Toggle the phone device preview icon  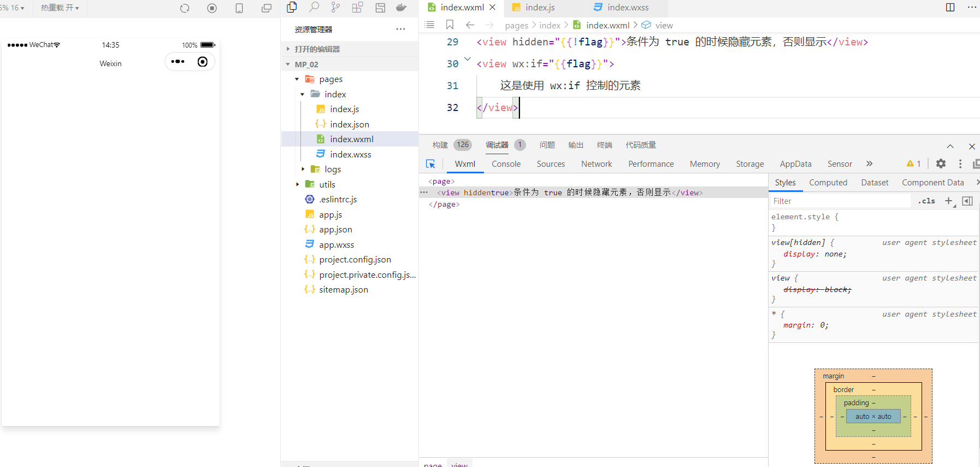239,8
